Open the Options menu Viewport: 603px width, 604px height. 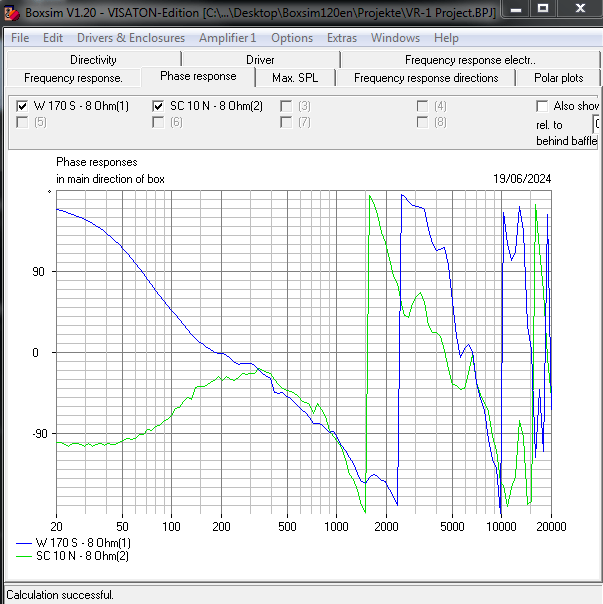pyautogui.click(x=292, y=38)
